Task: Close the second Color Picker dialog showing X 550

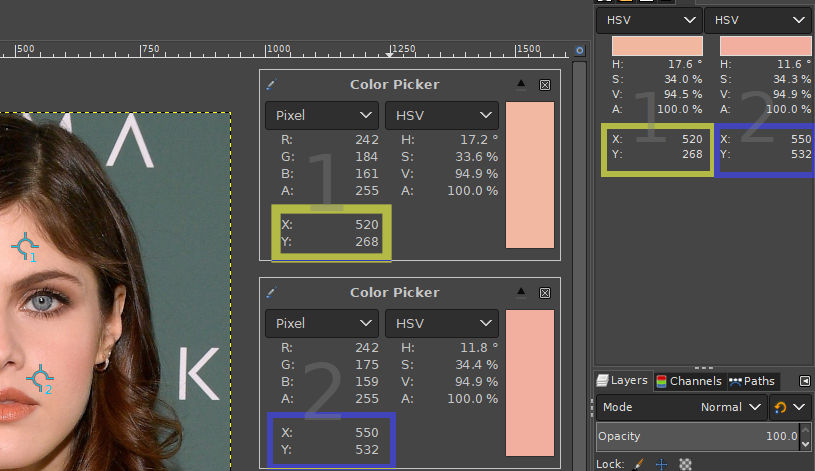Action: pyautogui.click(x=545, y=293)
